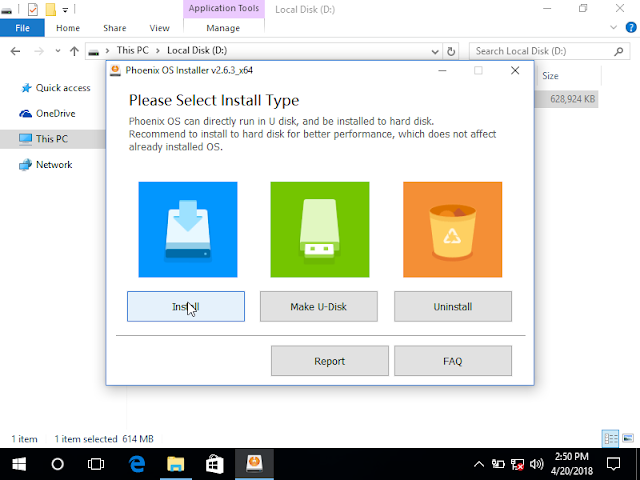Open Customize Quick Access Toolbar dropdown
640x480 pixels.
coord(65,9)
